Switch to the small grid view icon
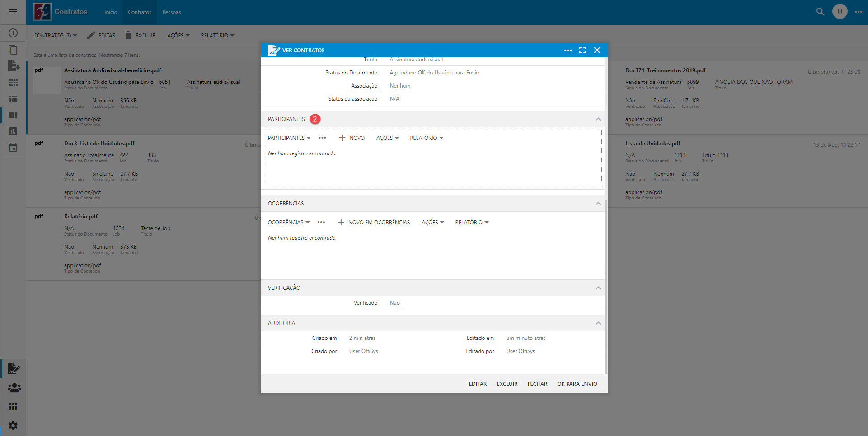868x436 pixels. coord(13,83)
